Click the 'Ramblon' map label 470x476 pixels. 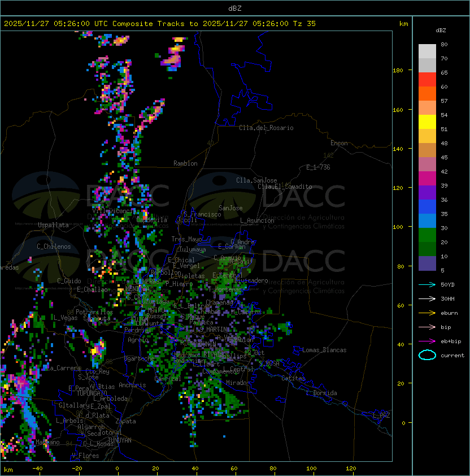[185, 163]
